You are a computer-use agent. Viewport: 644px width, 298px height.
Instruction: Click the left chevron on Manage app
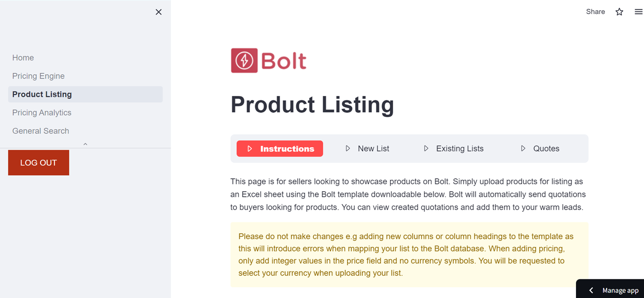(x=591, y=290)
